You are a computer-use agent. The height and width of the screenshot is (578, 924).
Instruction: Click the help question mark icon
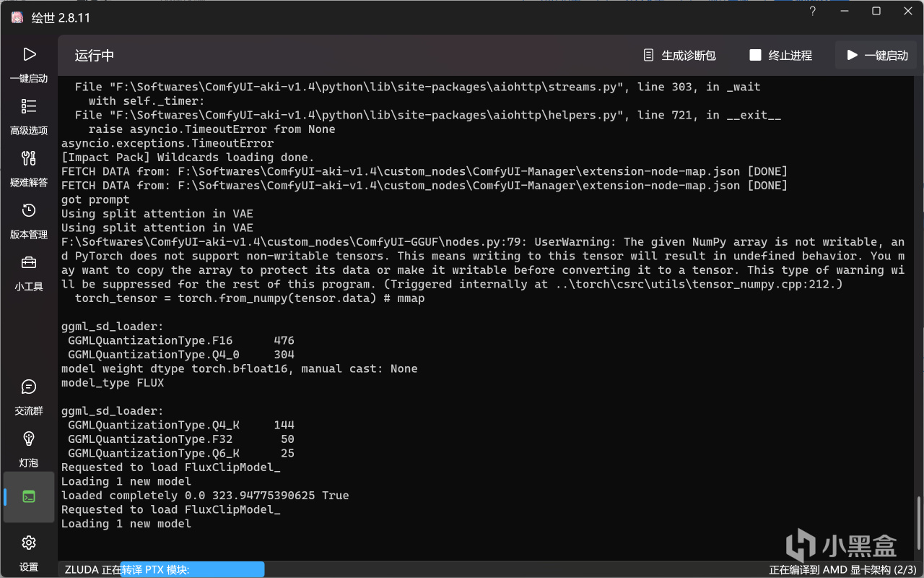(812, 12)
